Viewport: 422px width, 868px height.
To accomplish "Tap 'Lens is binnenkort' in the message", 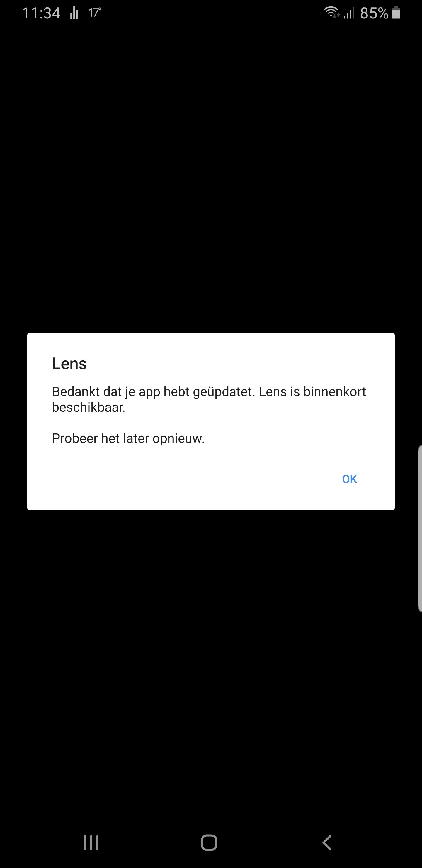I will [312, 392].
